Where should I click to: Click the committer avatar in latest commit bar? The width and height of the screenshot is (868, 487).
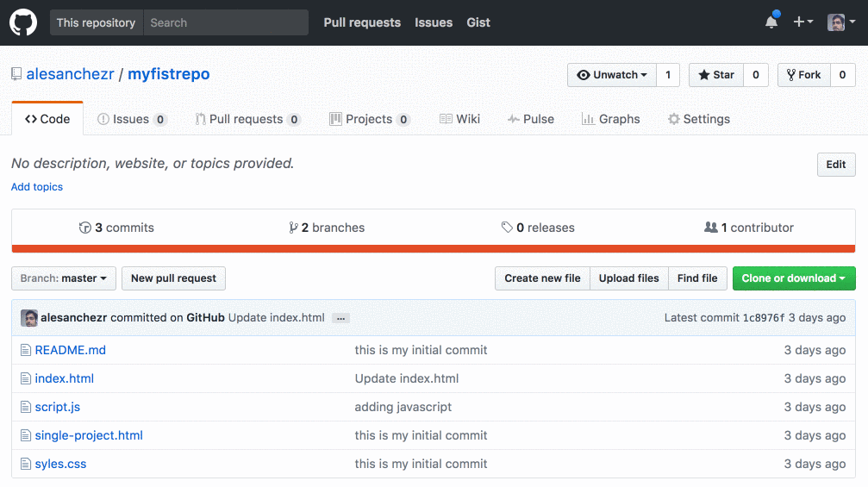coord(29,318)
